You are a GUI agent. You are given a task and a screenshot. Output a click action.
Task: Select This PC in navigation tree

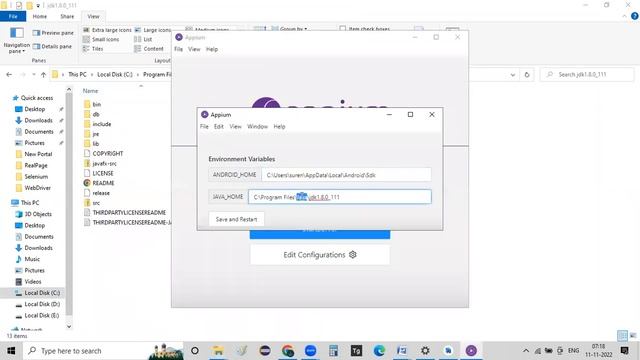click(x=25, y=203)
